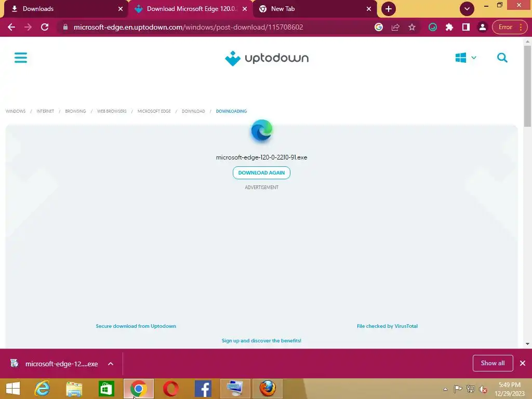Click the Download Again button
The height and width of the screenshot is (399, 532).
coord(262,172)
